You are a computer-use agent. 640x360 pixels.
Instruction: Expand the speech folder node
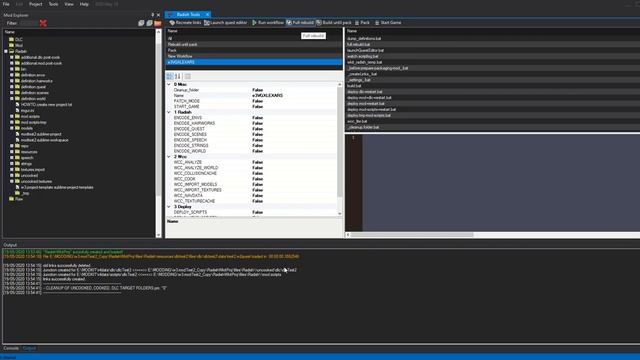(12, 158)
